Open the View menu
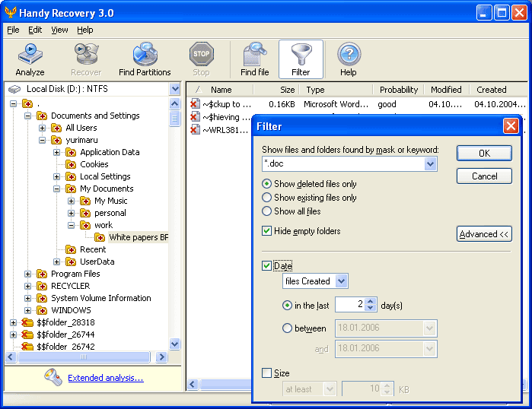 point(59,30)
